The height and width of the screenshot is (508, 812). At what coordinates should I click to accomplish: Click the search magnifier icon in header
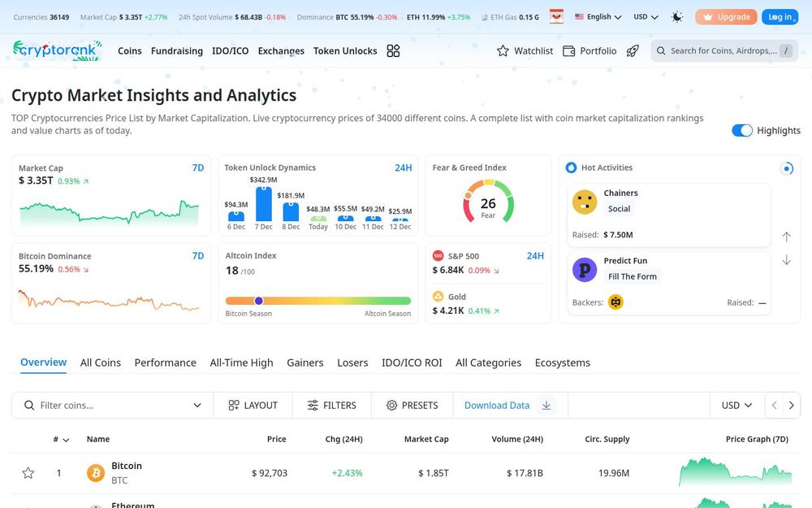[660, 50]
